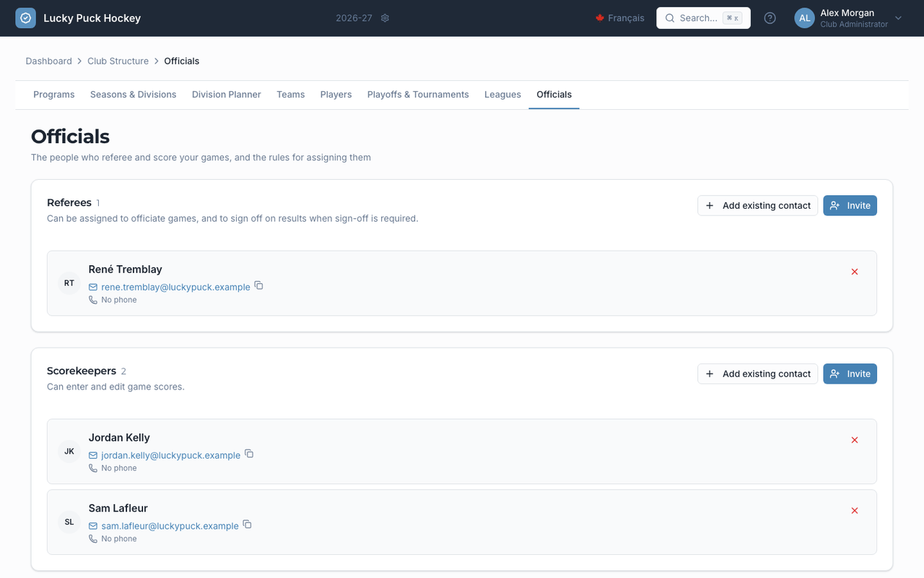Viewport: 924px width, 578px height.
Task: Click the Referees section heading
Action: [69, 203]
